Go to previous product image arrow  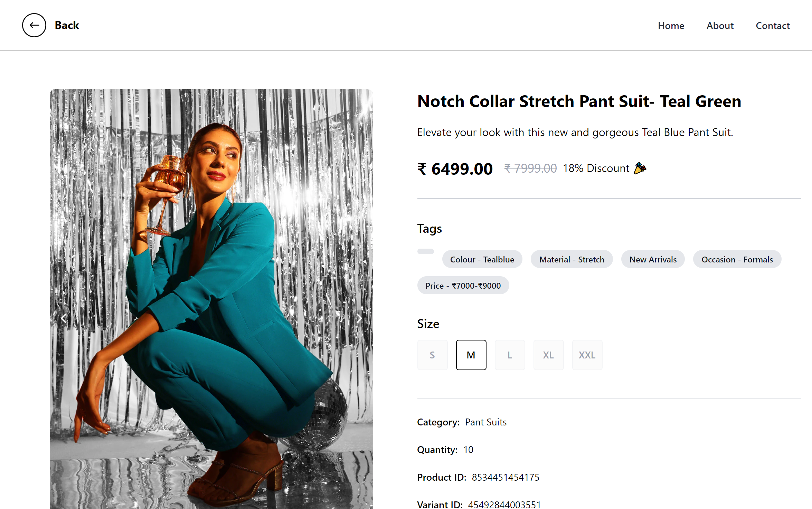pyautogui.click(x=64, y=318)
